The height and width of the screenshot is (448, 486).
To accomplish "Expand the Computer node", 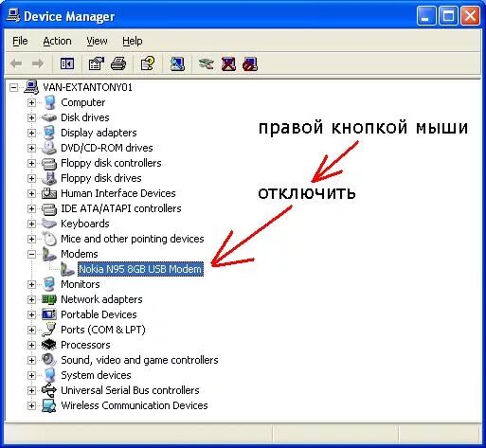I will 31,102.
